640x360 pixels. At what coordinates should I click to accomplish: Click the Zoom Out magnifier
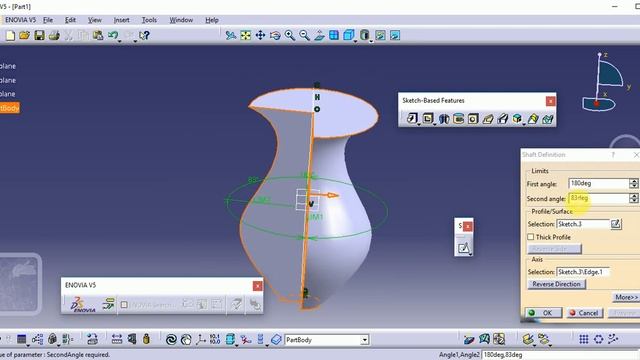(x=304, y=36)
